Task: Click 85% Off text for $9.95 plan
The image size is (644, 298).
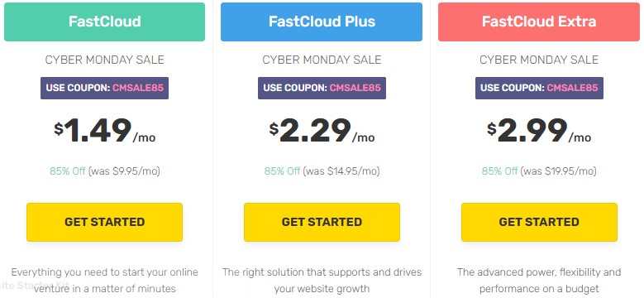Action: click(67, 171)
